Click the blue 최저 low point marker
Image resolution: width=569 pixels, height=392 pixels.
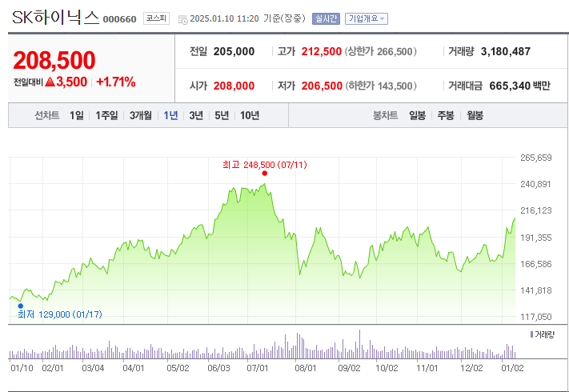point(20,306)
